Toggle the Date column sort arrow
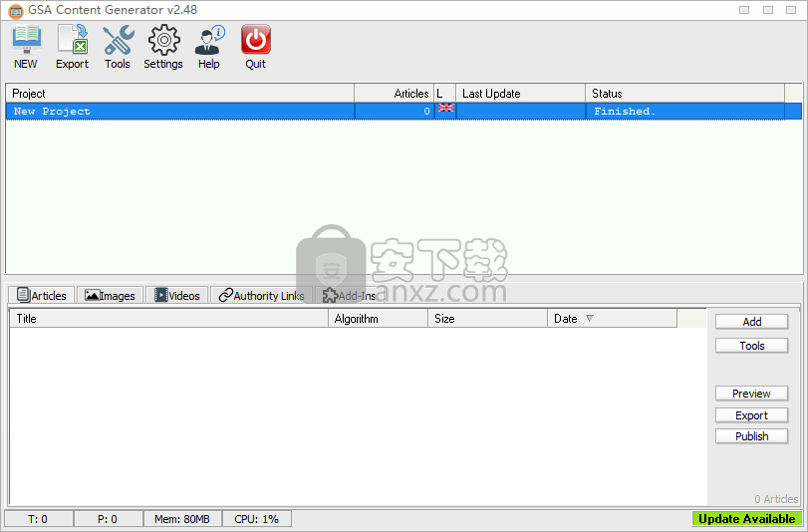This screenshot has width=808, height=532. pyautogui.click(x=590, y=319)
